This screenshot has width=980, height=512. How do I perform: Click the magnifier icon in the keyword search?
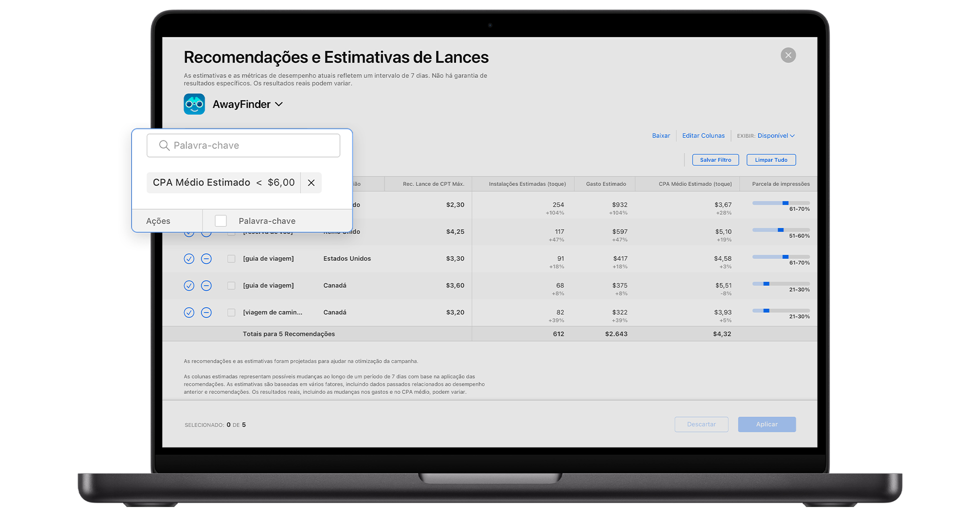click(164, 145)
